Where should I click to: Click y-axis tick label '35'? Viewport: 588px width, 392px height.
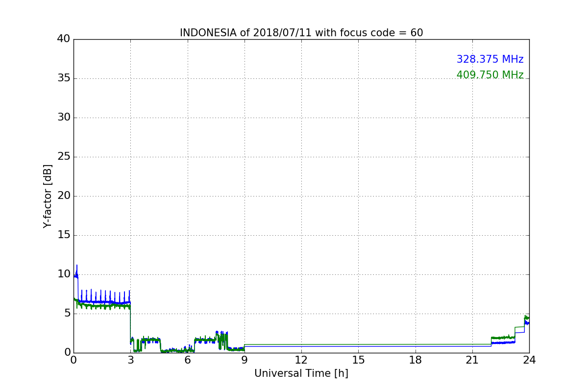[64, 78]
